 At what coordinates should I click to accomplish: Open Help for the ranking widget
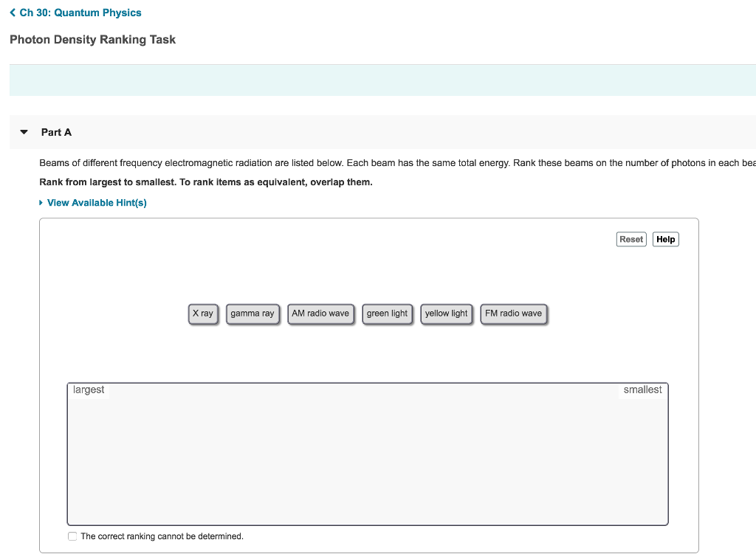[x=665, y=238]
